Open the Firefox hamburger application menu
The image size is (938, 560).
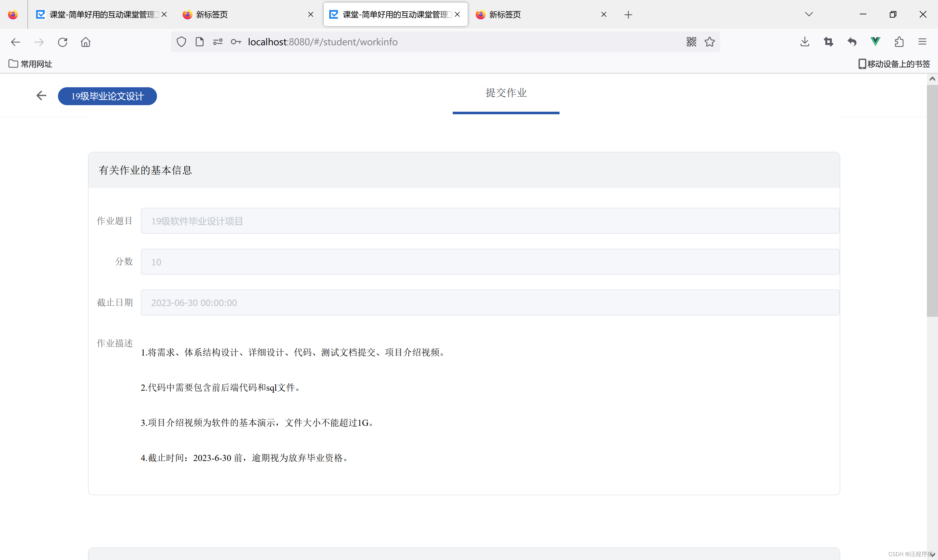coord(922,42)
